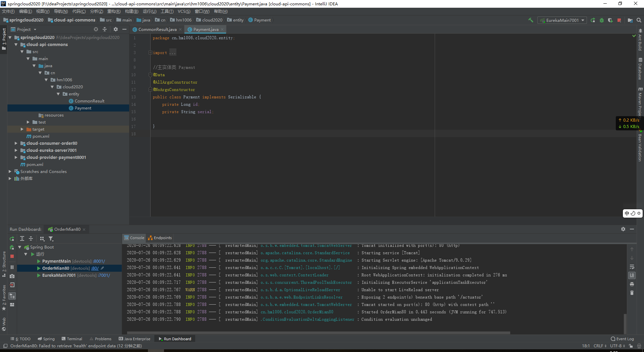Screen dimensions: 644x352
Task: Open the Filter dropdown in Run Dashboard
Action: tap(51, 239)
